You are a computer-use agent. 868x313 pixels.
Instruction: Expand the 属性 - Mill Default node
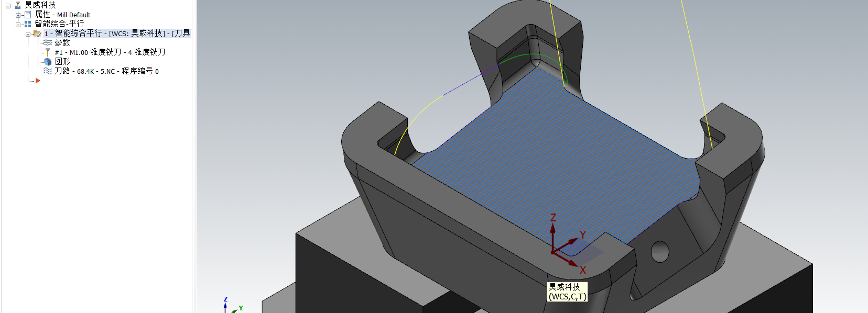pyautogui.click(x=18, y=15)
